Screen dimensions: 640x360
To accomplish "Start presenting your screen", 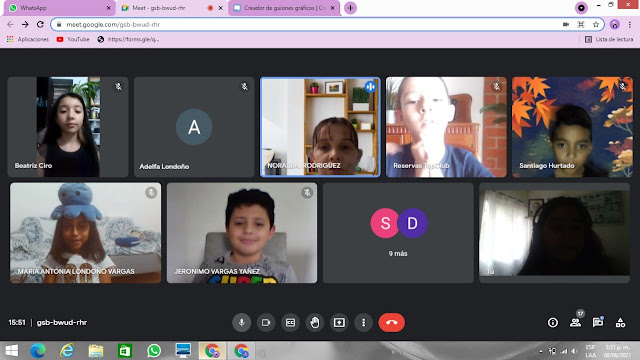I will (339, 322).
